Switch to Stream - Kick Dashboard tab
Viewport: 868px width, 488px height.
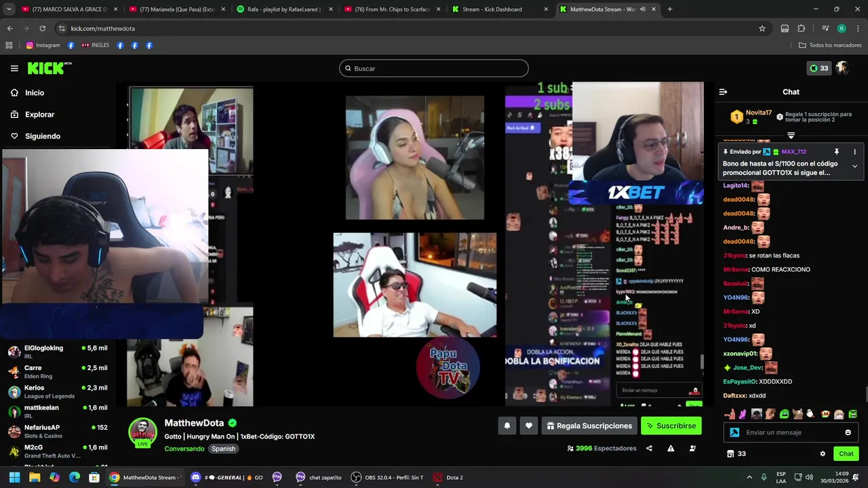(x=500, y=9)
